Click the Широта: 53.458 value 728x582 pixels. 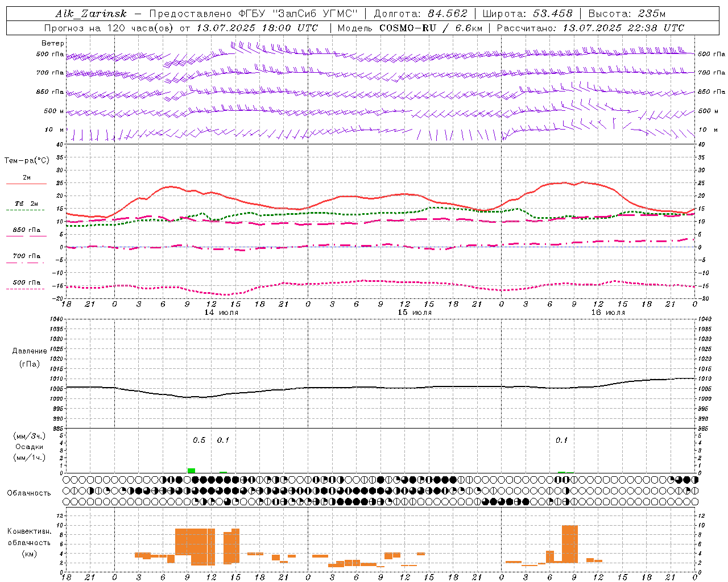coord(527,14)
